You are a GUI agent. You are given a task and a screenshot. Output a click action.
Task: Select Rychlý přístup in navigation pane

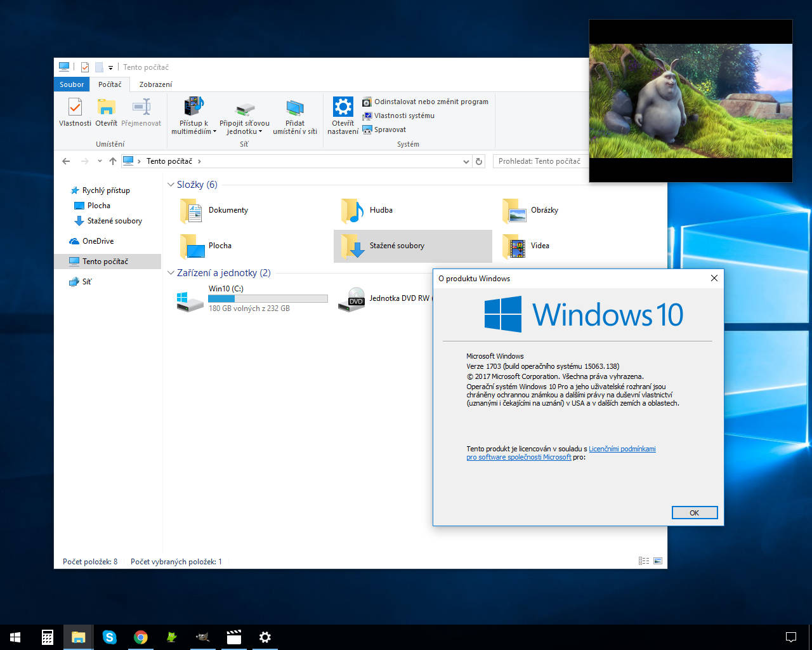[x=100, y=190]
